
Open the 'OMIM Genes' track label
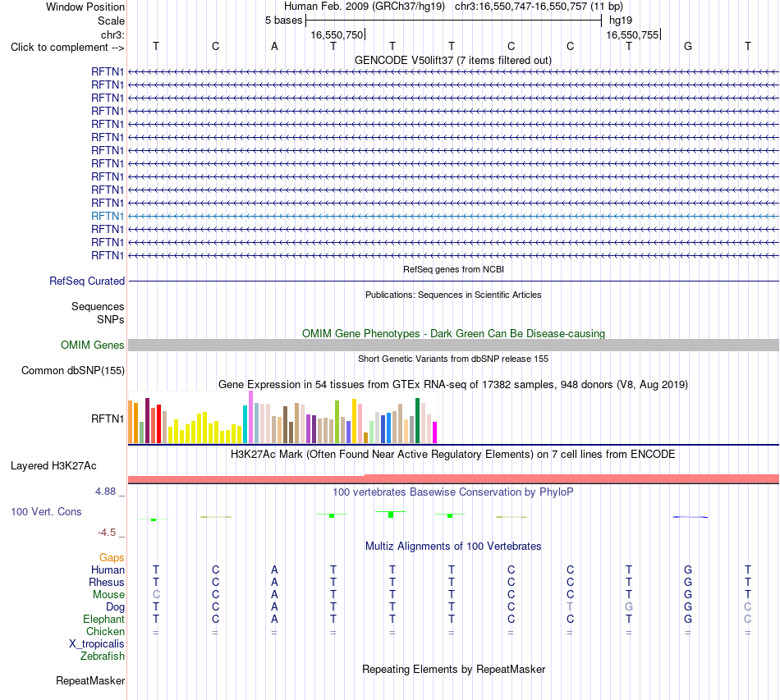tap(92, 345)
